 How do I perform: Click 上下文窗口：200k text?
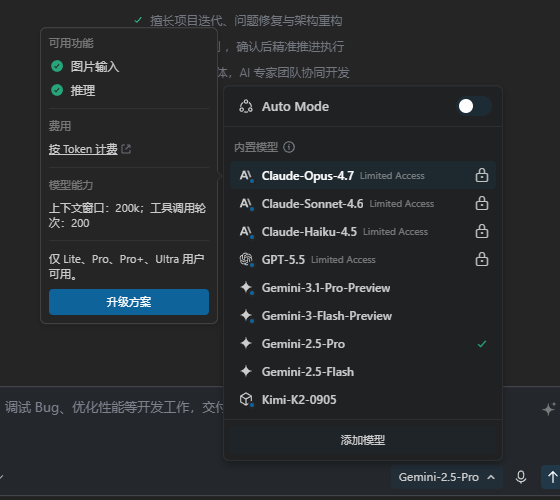pyautogui.click(x=94, y=208)
